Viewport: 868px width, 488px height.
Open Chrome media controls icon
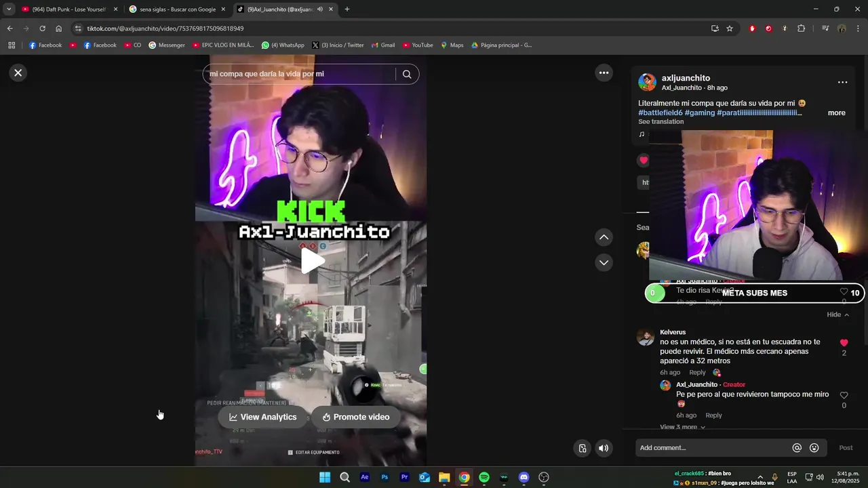(825, 28)
